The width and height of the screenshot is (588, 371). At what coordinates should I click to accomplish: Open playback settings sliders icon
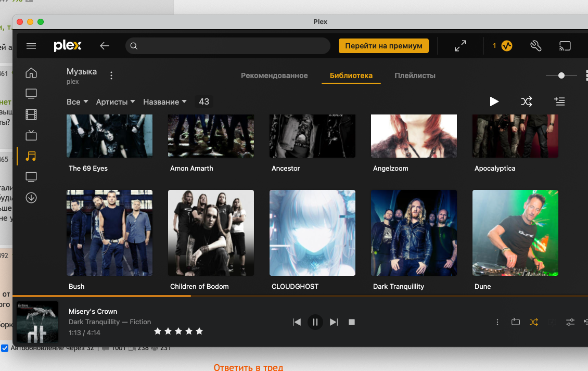coord(570,322)
